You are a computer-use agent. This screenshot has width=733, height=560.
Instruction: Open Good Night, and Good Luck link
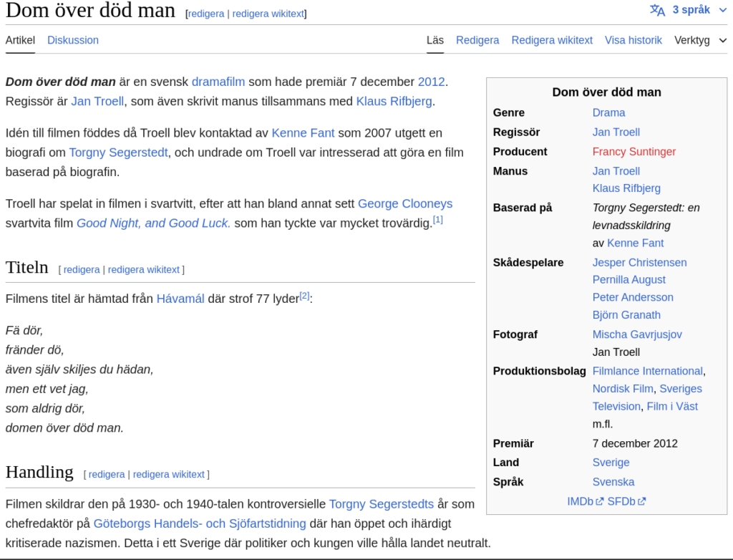click(153, 223)
